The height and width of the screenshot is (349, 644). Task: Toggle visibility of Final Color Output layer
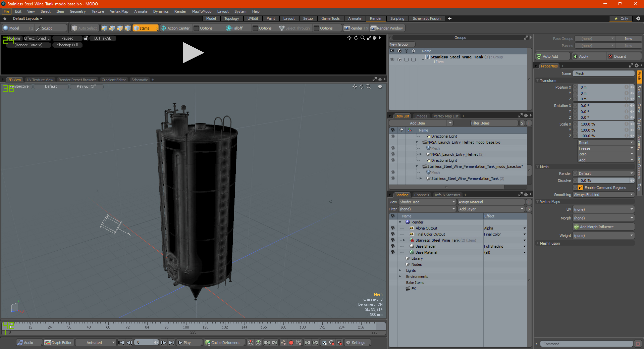pos(392,234)
